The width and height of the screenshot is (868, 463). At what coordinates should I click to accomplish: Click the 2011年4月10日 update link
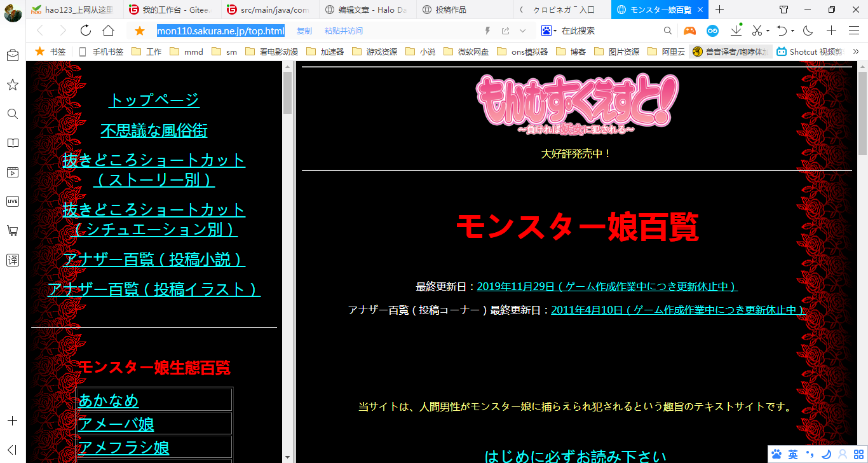(678, 310)
